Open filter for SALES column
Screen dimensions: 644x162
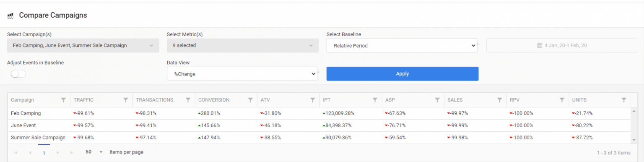point(499,100)
